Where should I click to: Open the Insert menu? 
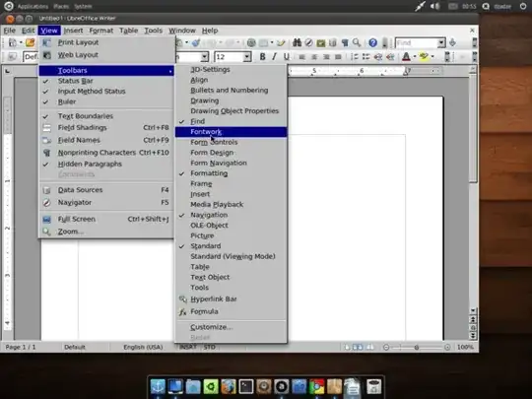tap(73, 31)
